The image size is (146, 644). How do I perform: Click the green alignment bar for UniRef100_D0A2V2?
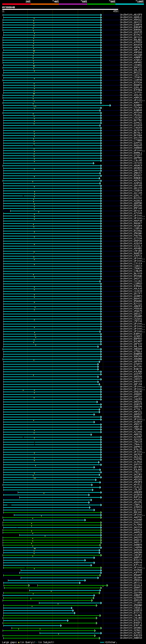click(x=52, y=522)
